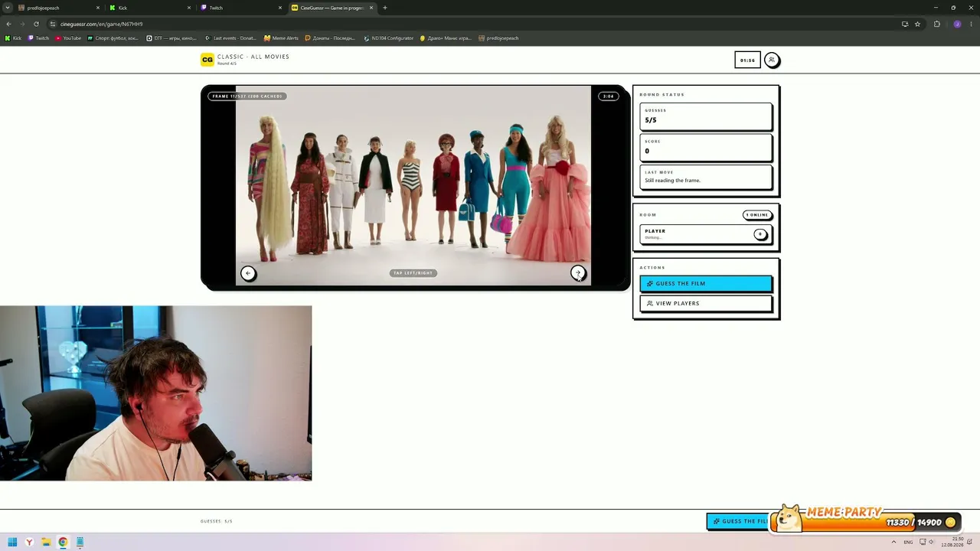Viewport: 980px width, 551px height.
Task: Close the predlojoepeach tab
Action: coord(98,8)
